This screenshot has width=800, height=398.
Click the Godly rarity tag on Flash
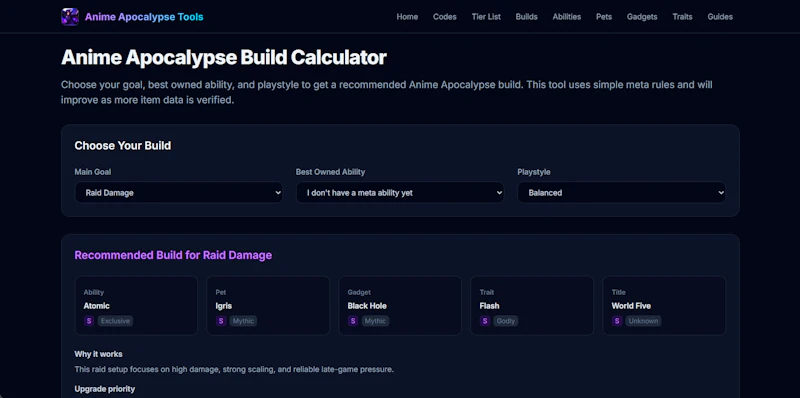(506, 321)
